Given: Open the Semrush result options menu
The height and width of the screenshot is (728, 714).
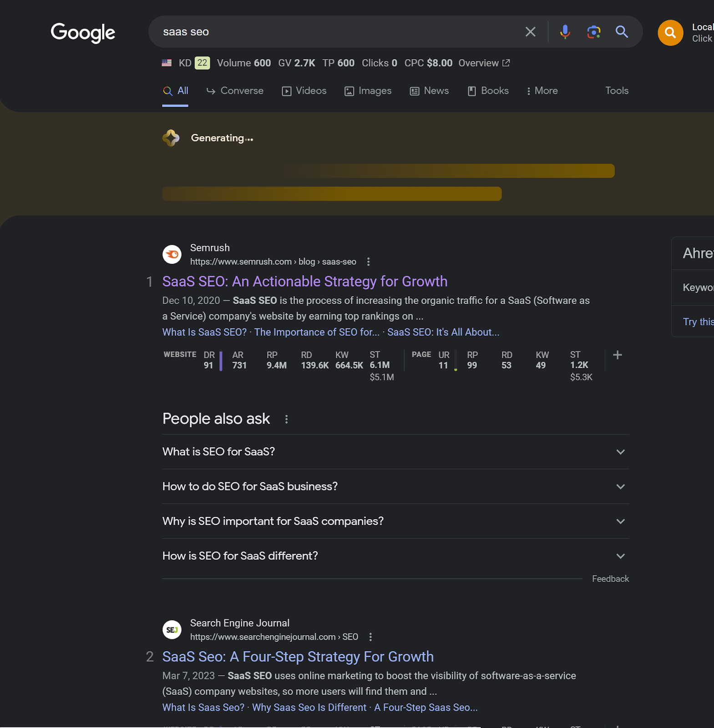Looking at the screenshot, I should (x=368, y=262).
